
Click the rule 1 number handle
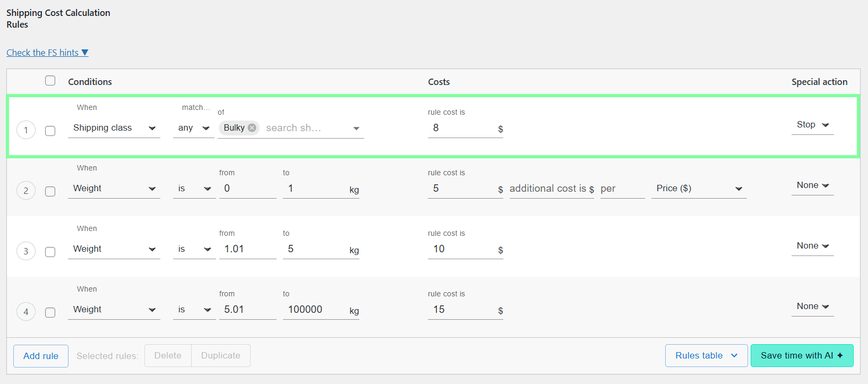tap(26, 130)
